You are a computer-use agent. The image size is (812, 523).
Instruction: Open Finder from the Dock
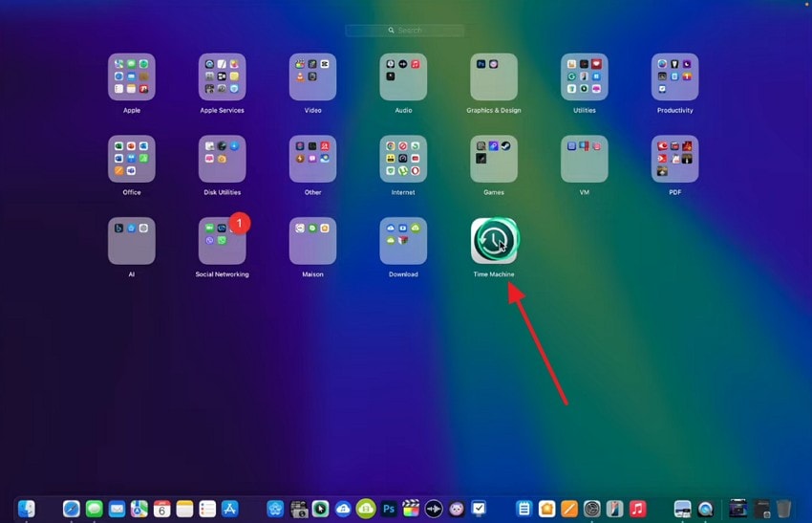pos(27,509)
